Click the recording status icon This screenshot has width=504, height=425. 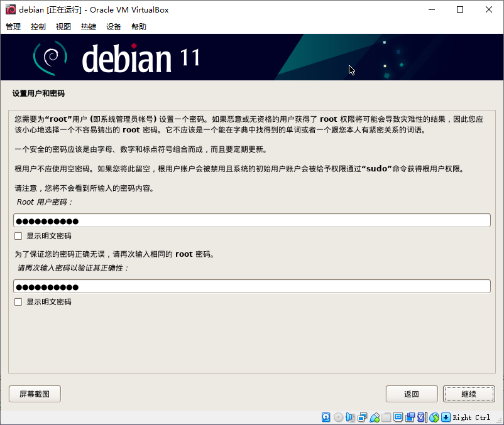pos(410,417)
